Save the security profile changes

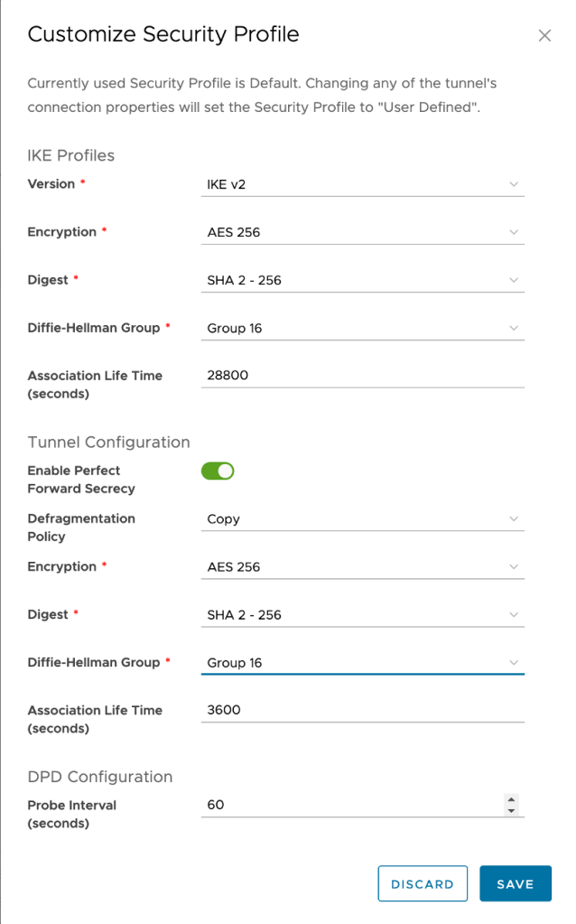click(515, 884)
